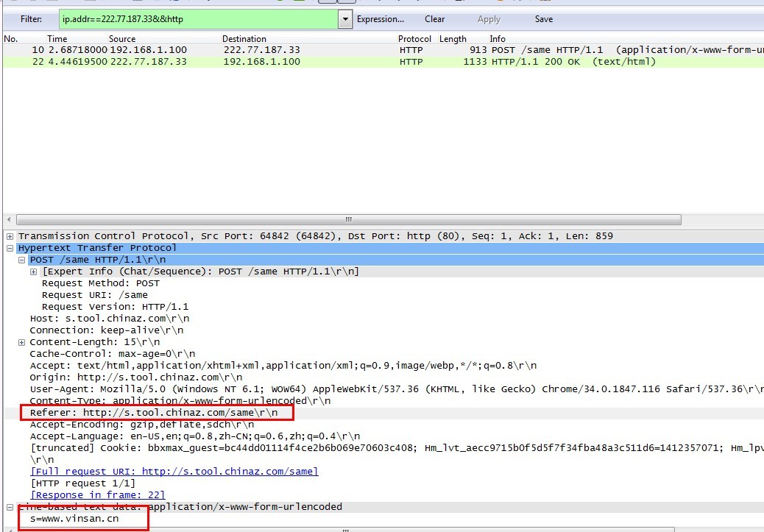
Task: Select the Accept: text/html header line
Action: pos(283,366)
